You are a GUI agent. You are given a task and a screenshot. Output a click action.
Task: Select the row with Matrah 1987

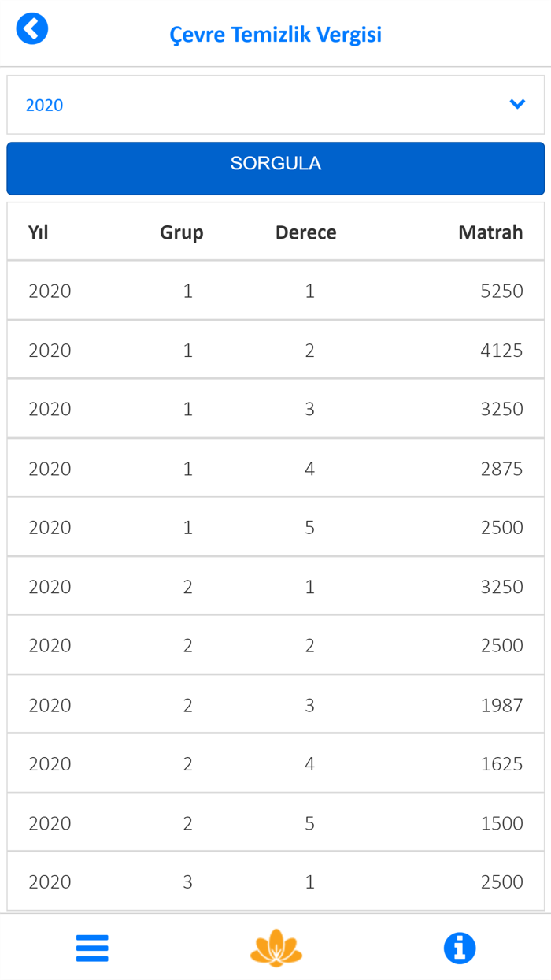[275, 705]
